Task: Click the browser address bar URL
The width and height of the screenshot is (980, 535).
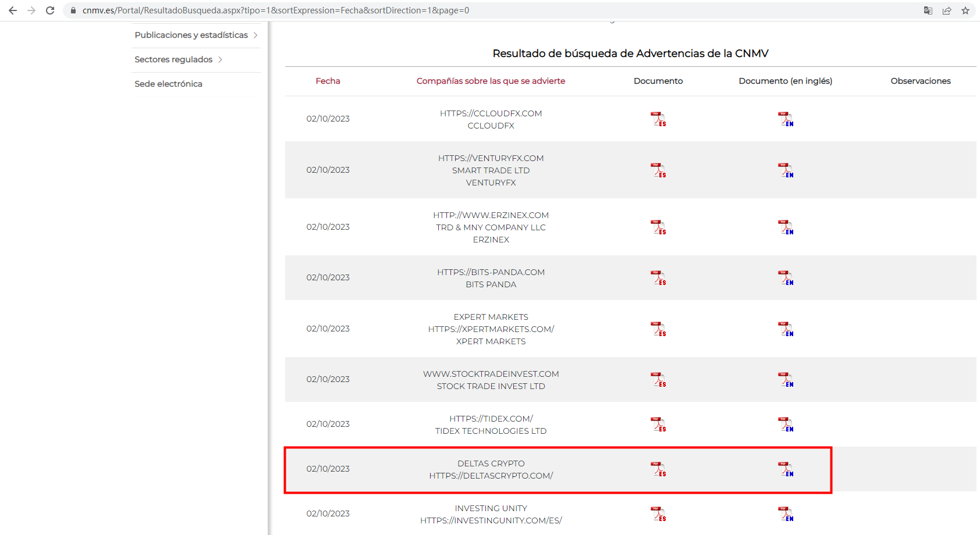Action: click(x=276, y=10)
